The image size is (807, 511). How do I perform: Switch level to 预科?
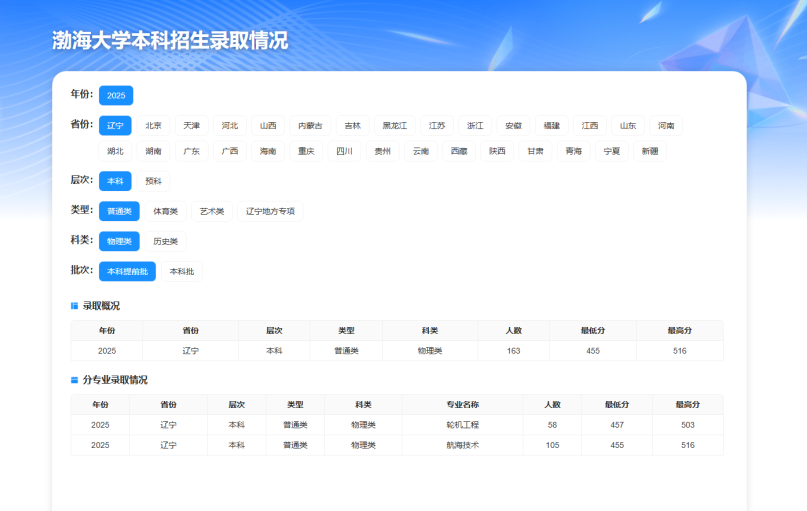pos(153,181)
